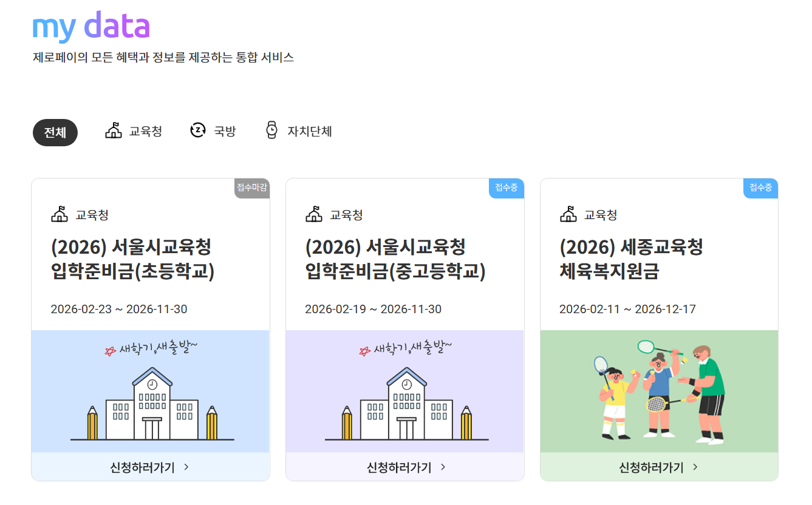Click chevron arrow beside 신청하러가기 on 초등학교 card
The width and height of the screenshot is (812, 505).
(x=186, y=467)
